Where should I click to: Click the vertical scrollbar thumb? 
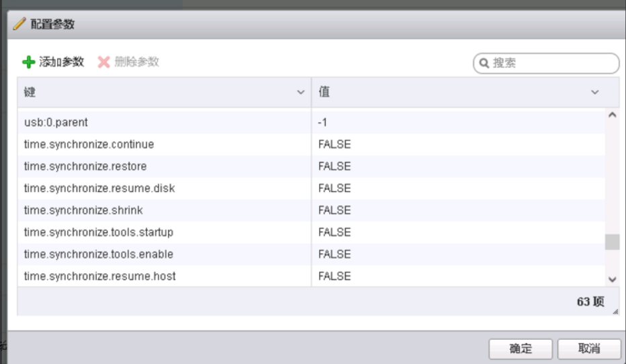pyautogui.click(x=612, y=242)
